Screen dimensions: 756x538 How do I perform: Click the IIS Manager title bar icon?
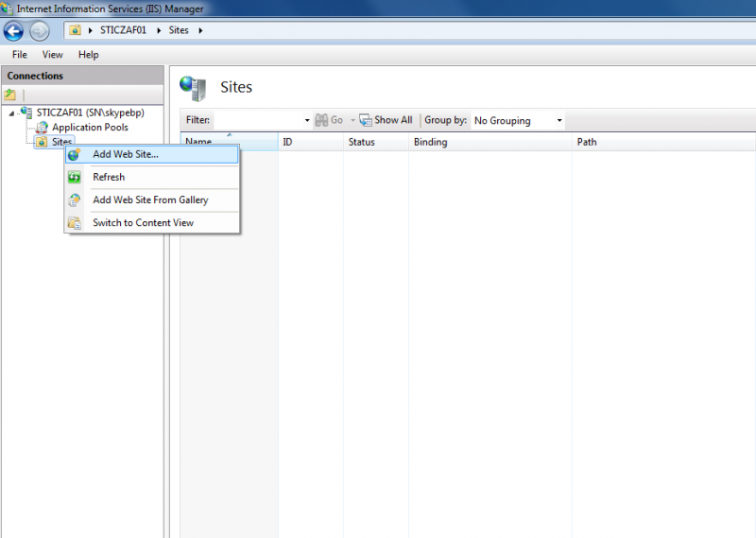pyautogui.click(x=7, y=9)
